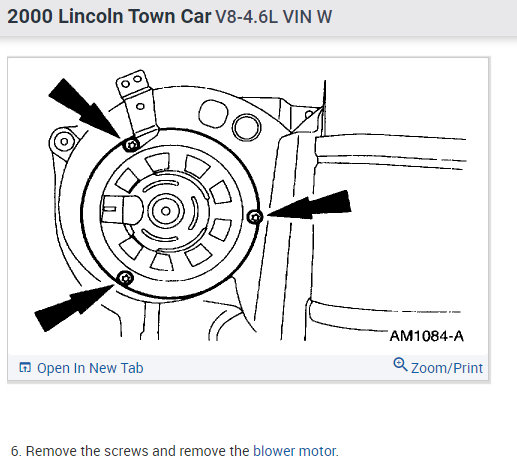Viewport: 517px width, 467px height.
Task: Click the blower motor diagram image
Action: pos(248,205)
